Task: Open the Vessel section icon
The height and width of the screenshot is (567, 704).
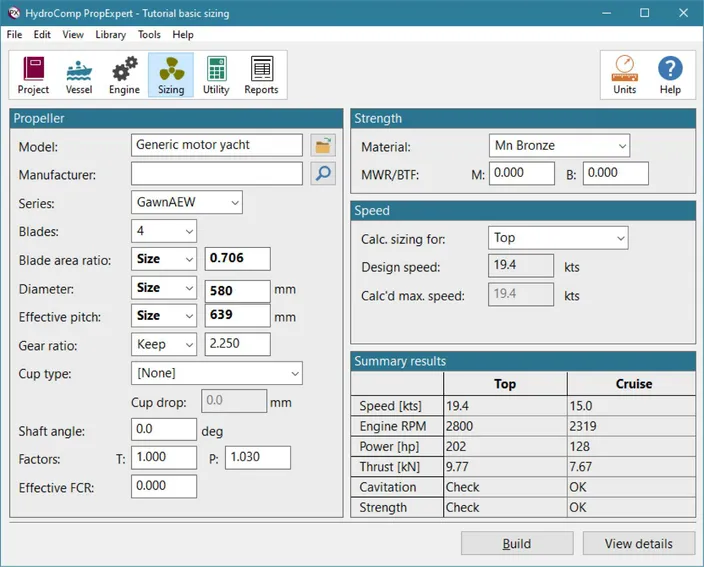Action: pos(79,75)
